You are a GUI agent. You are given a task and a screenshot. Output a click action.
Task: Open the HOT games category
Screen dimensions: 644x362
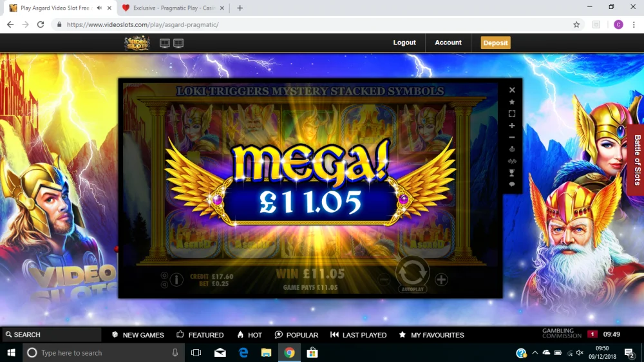[x=250, y=335]
